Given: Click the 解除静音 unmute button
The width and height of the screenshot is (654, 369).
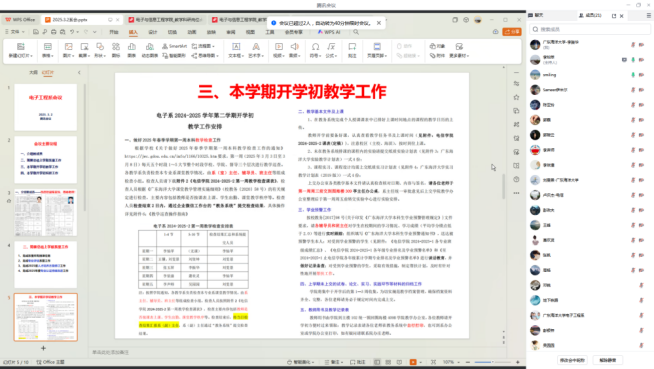Looking at the screenshot, I should tap(607, 360).
